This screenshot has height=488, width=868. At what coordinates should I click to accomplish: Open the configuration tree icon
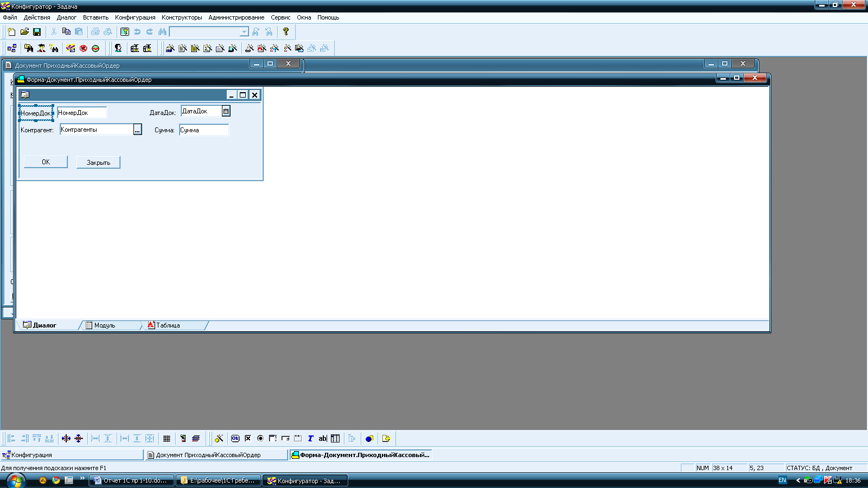click(12, 48)
